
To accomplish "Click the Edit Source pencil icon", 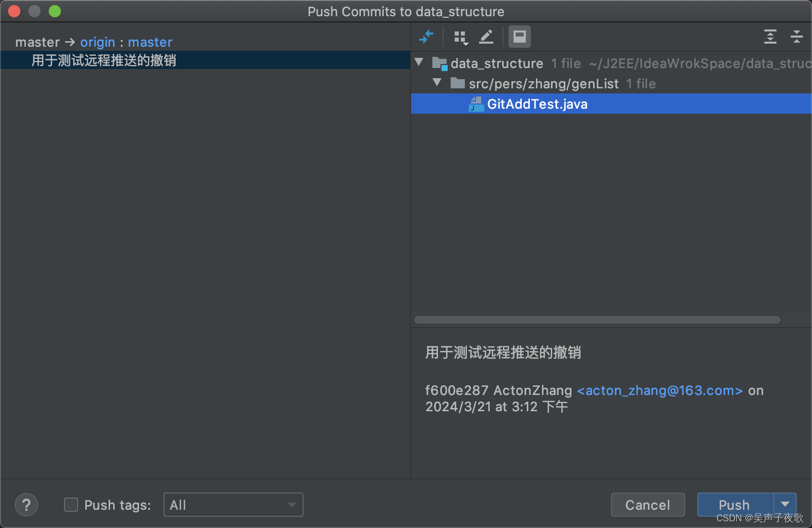I will point(486,37).
